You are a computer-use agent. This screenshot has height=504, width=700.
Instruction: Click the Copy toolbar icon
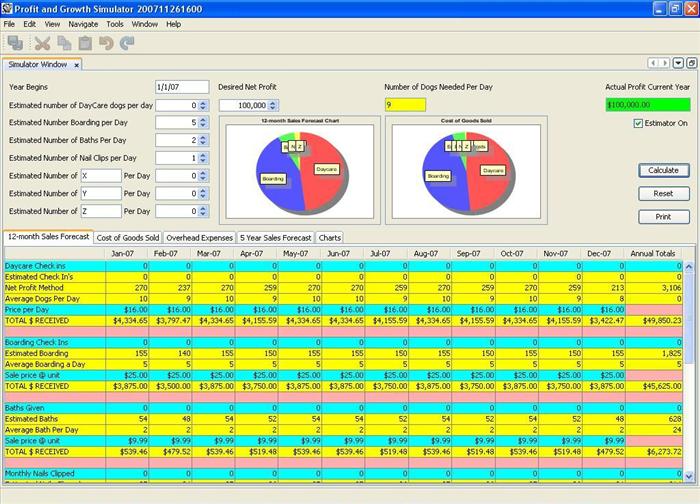pos(65,43)
